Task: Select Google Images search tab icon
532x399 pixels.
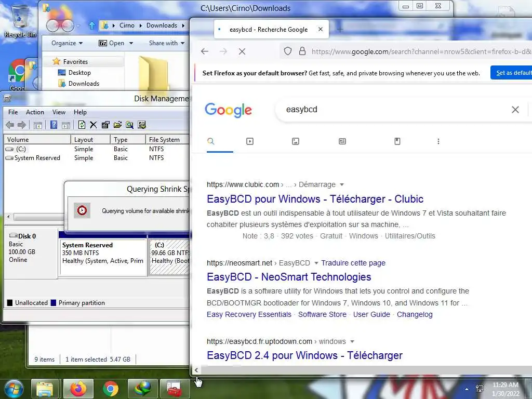Action: coord(296,141)
